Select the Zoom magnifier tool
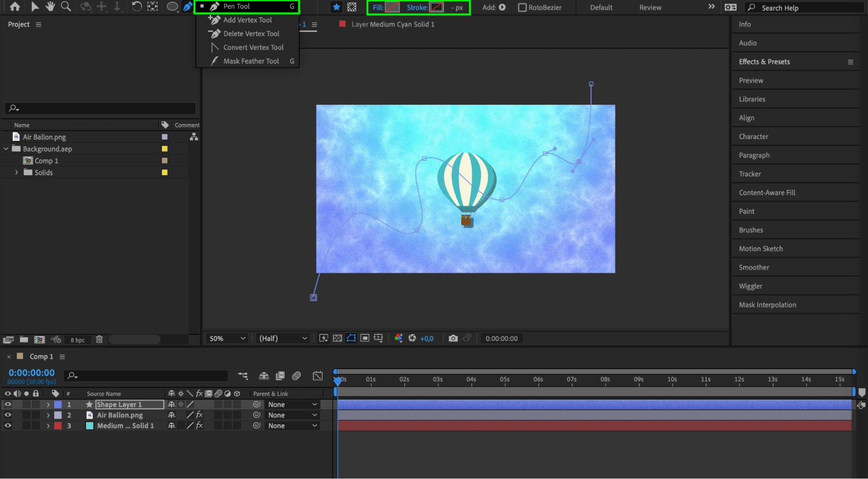The image size is (868, 479). (x=66, y=7)
